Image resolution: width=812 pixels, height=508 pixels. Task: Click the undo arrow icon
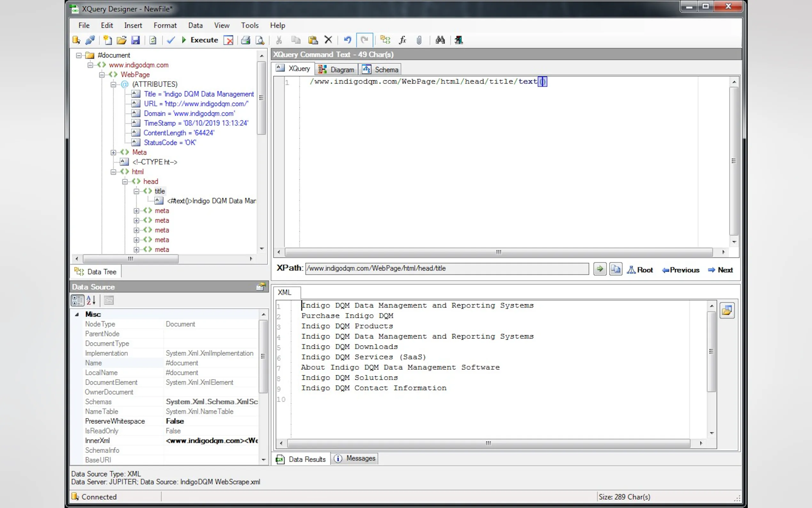(347, 40)
